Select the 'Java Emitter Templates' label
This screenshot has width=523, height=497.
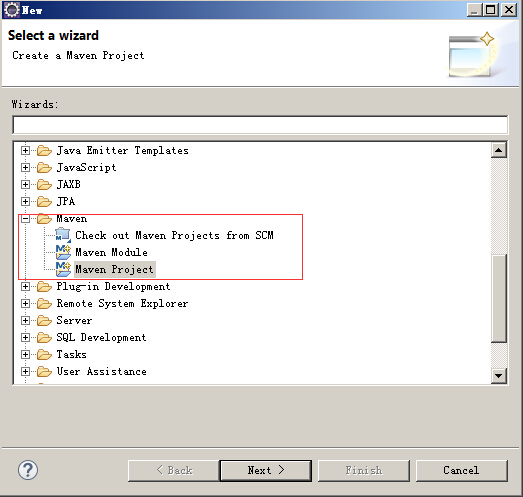coord(122,150)
